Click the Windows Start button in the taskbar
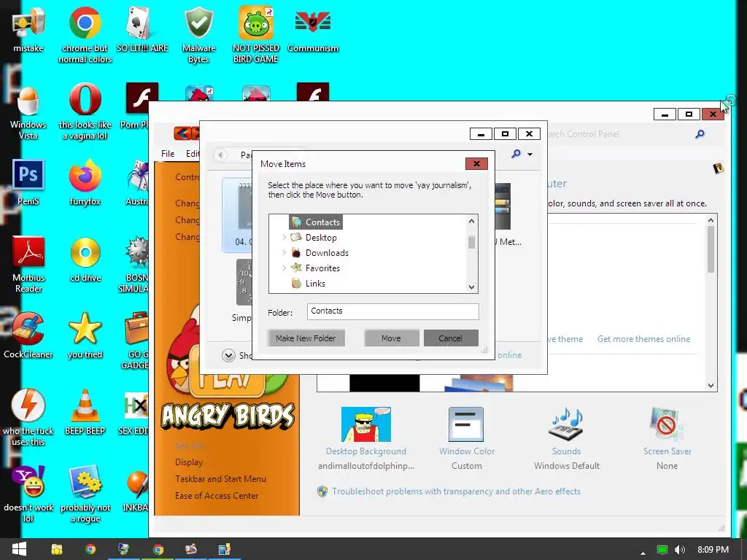 (x=19, y=549)
